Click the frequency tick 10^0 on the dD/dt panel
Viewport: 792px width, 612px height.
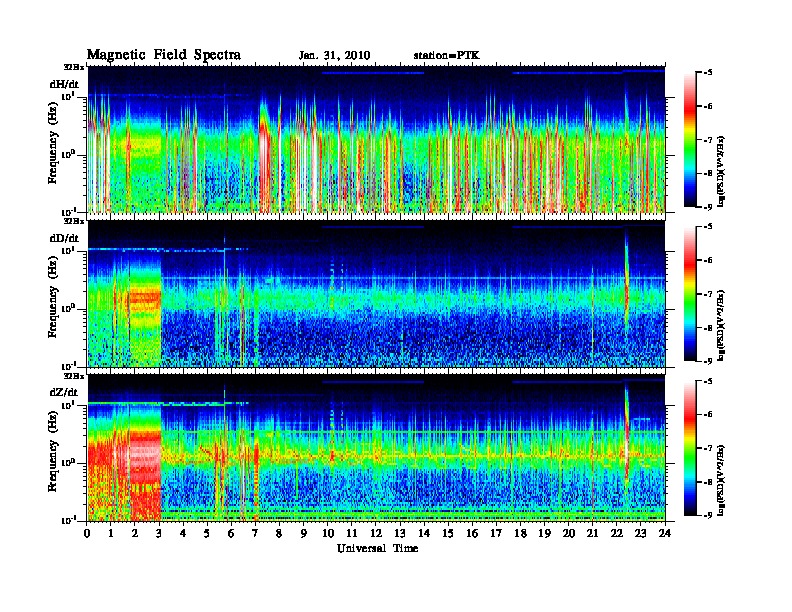coord(68,309)
